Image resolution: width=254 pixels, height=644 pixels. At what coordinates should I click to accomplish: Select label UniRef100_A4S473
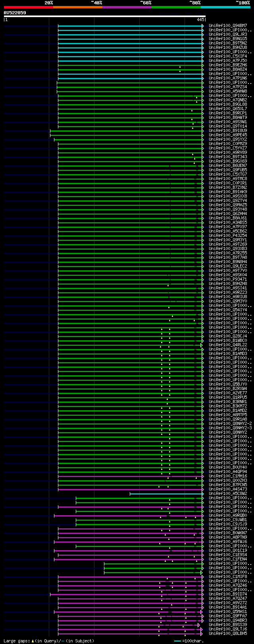228,489
